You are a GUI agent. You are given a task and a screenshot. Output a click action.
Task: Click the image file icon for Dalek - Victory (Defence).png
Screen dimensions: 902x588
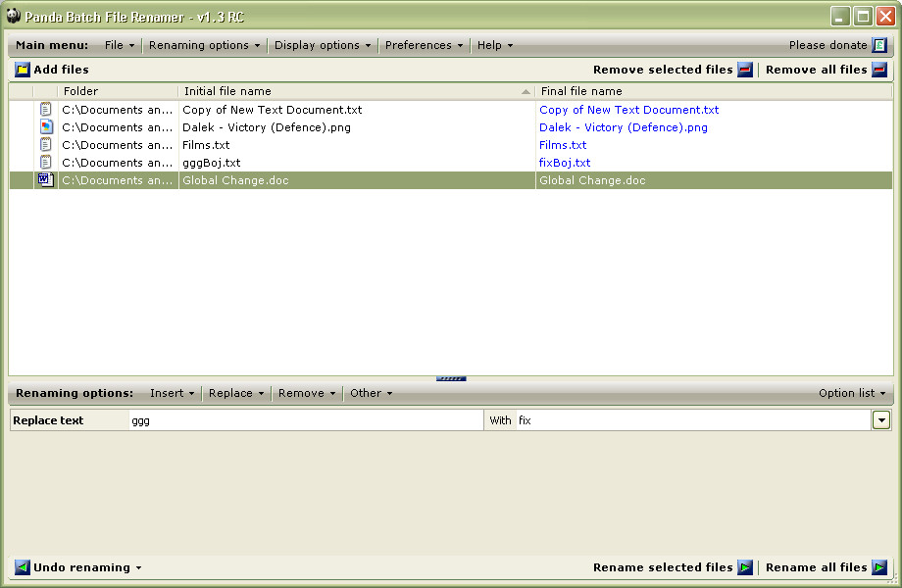click(45, 127)
